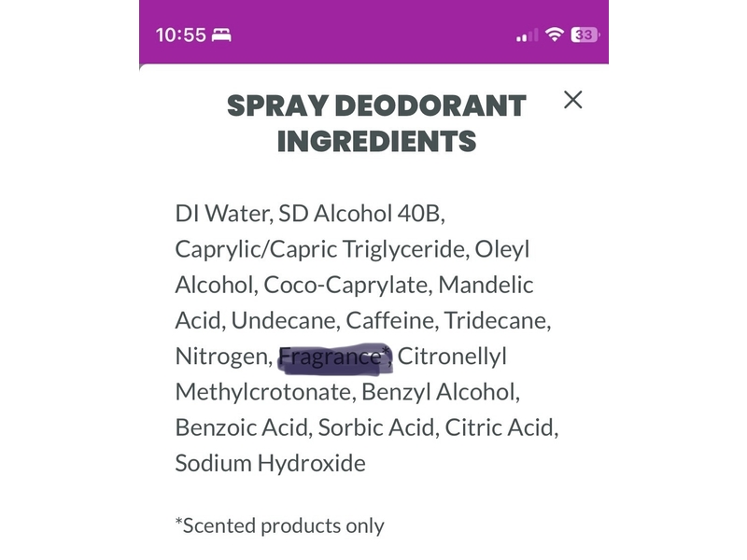Tap the Nitrogen ingredient text
Viewport: 747px width, 560px height.
pos(223,357)
